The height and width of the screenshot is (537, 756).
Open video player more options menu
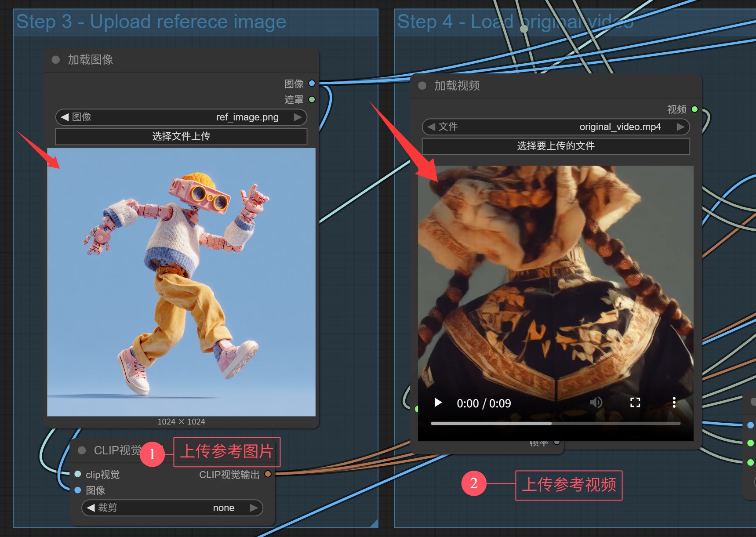(674, 403)
